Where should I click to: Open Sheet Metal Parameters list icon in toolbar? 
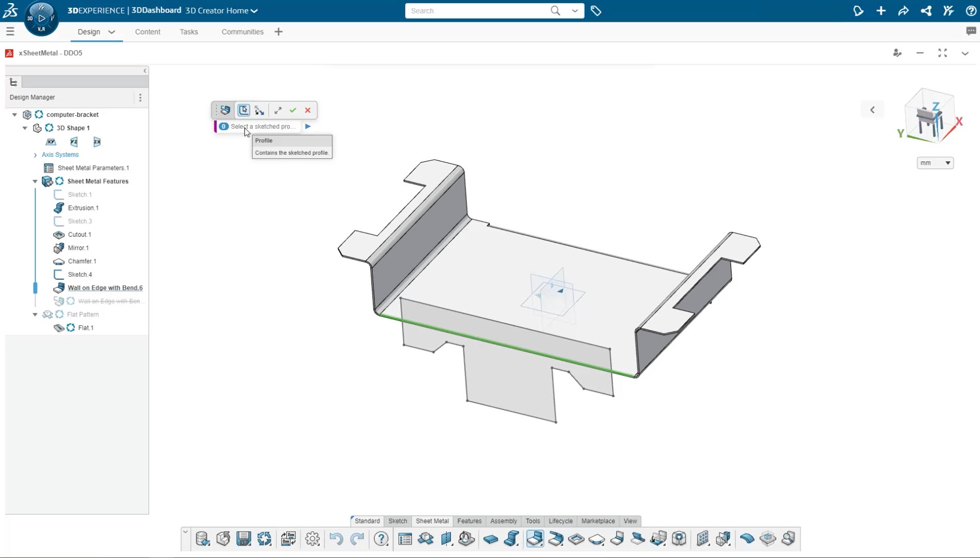(405, 539)
